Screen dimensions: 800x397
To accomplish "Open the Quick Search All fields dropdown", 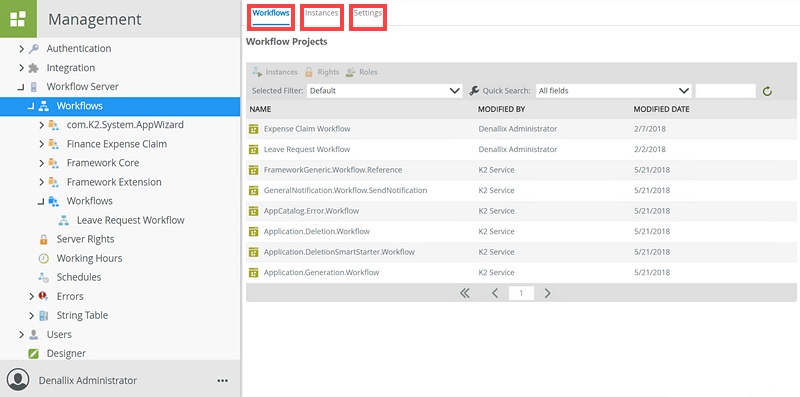I will (613, 91).
